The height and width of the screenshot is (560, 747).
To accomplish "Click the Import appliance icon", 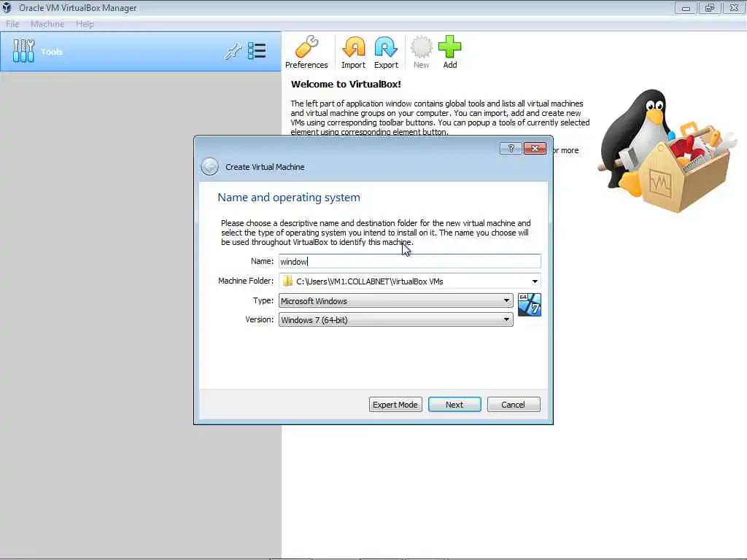I will tap(353, 52).
